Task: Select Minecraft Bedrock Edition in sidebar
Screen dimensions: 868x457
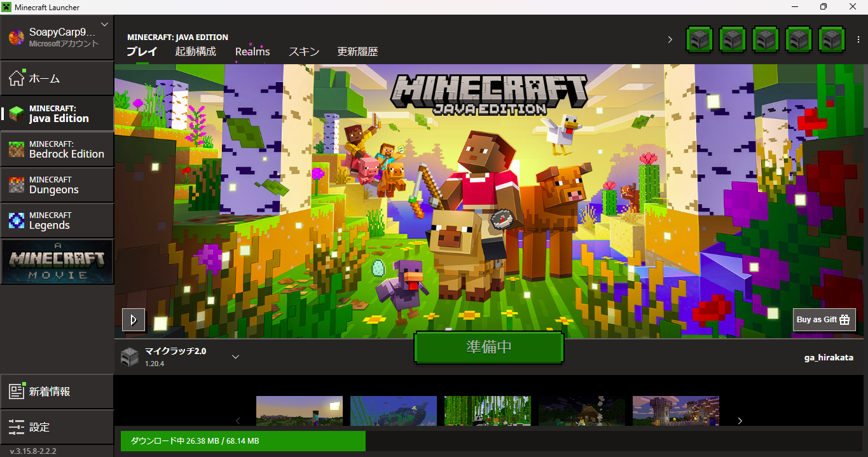Action: [57, 149]
